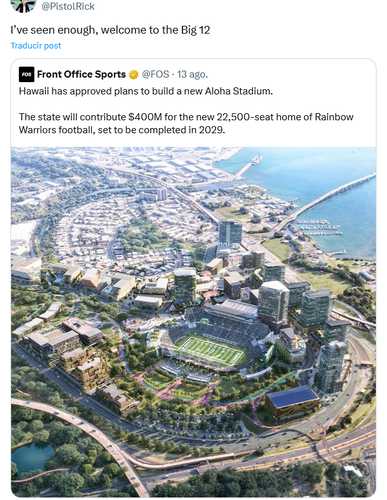Click the pier extending into the harbor
This screenshot has width=387, height=500.
point(247,166)
